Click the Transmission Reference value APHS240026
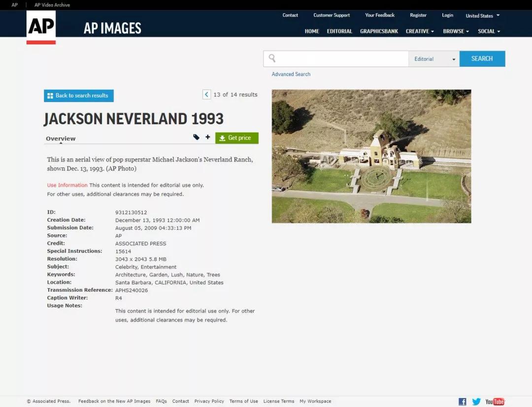The image size is (532, 407). coord(132,290)
